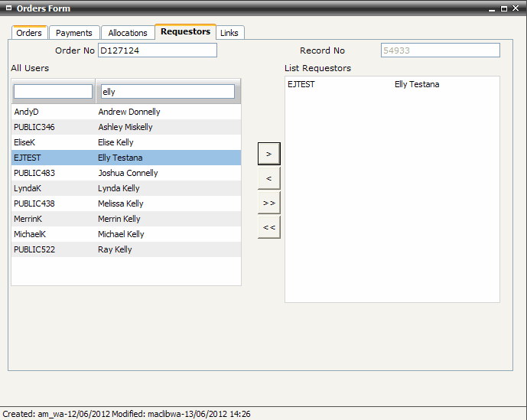Go to the Allocations tab
The image size is (527, 420).
pyautogui.click(x=128, y=33)
